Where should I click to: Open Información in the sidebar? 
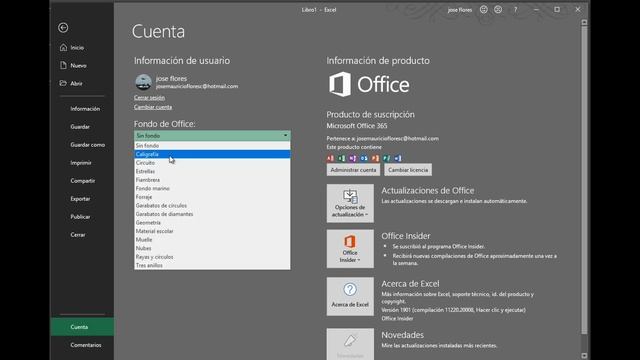click(82, 109)
